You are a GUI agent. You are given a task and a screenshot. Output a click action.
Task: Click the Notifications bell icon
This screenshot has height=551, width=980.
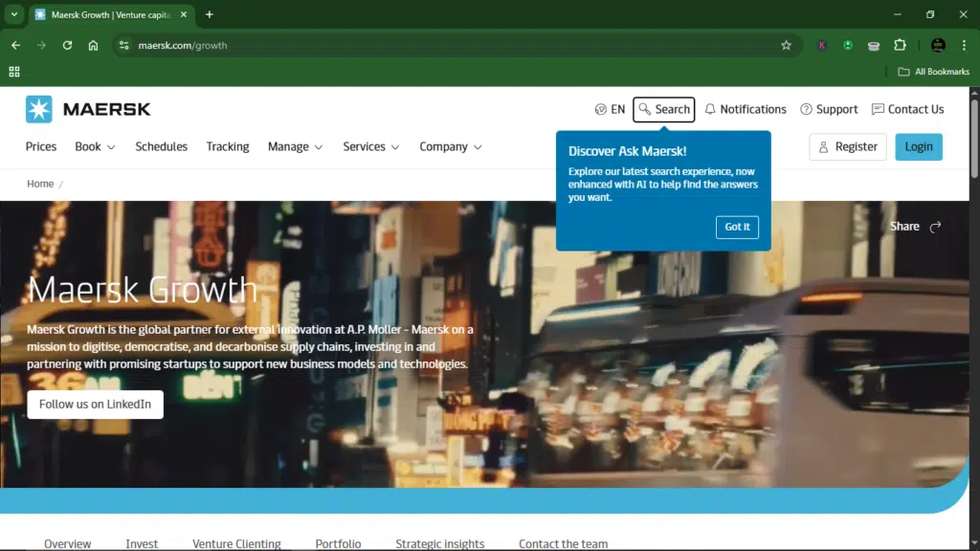710,109
